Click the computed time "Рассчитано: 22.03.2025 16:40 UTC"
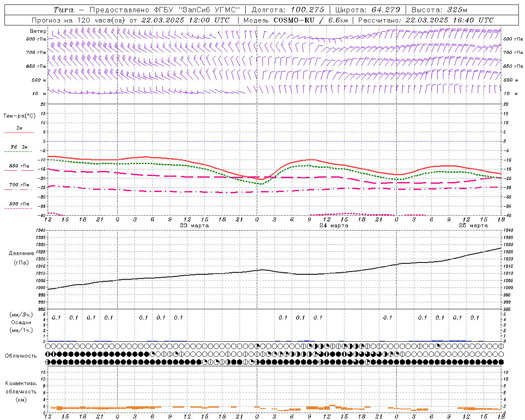 pos(426,20)
